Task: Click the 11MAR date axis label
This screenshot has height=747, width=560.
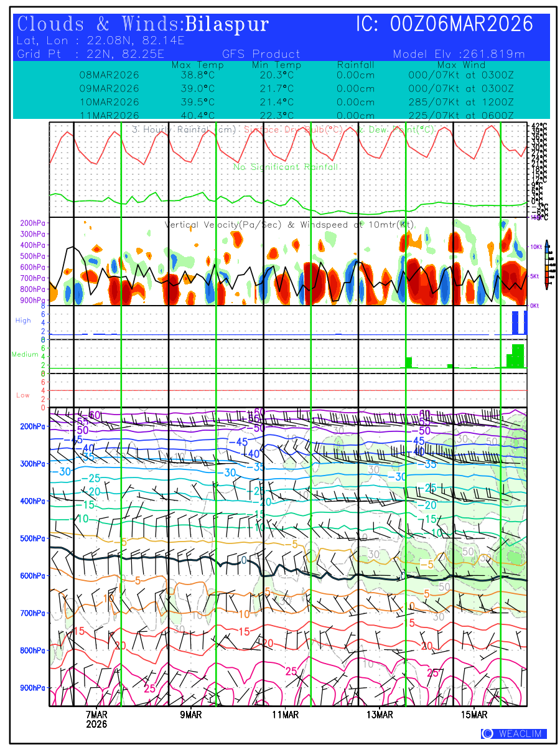Action: point(286,715)
